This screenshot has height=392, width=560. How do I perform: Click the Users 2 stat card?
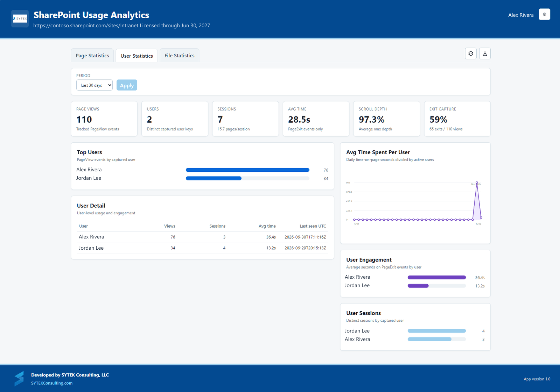(x=175, y=119)
